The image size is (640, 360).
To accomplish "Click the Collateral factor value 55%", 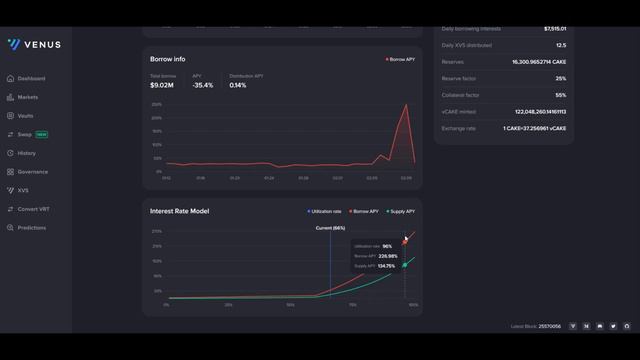I will [560, 95].
